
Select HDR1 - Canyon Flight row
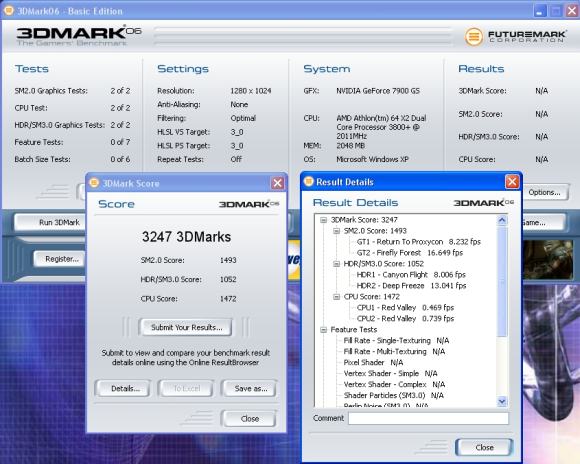[x=411, y=275]
